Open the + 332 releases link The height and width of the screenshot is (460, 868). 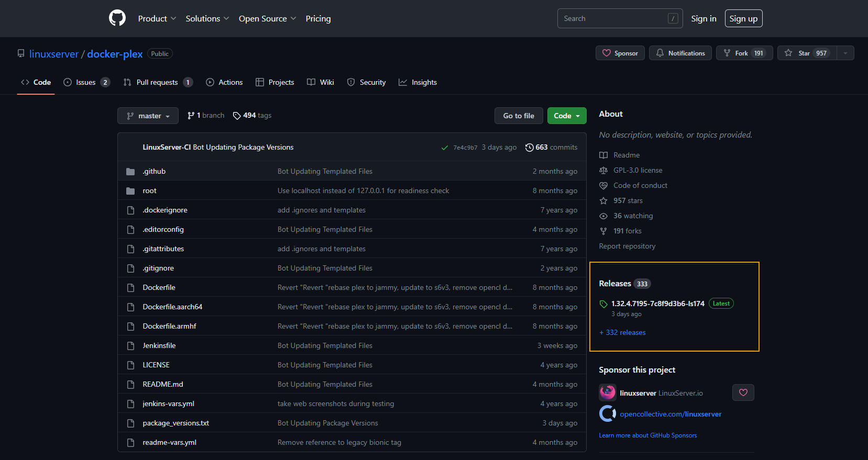click(622, 332)
